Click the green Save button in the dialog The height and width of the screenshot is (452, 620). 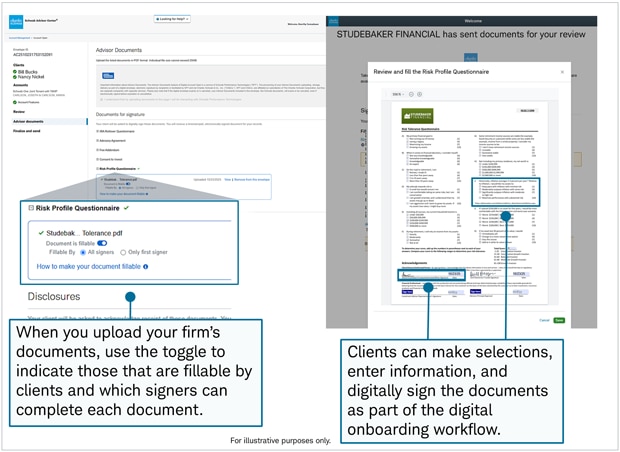tap(559, 320)
